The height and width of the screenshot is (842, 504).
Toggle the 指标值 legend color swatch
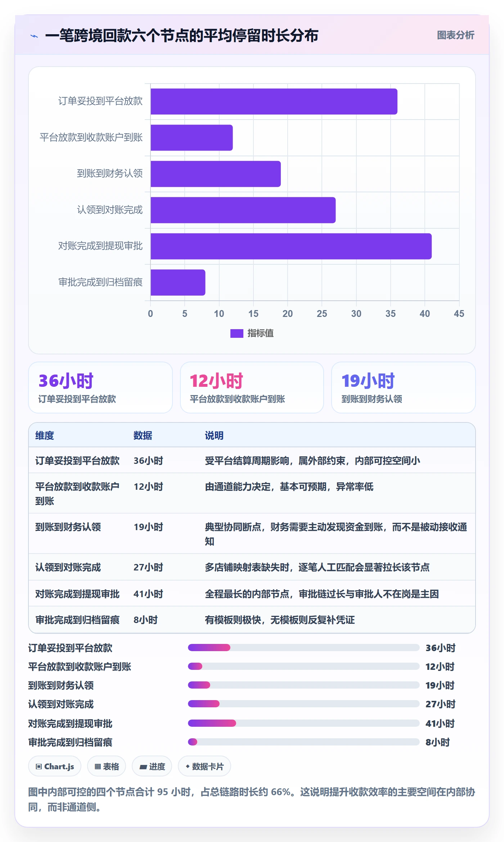[x=237, y=333]
